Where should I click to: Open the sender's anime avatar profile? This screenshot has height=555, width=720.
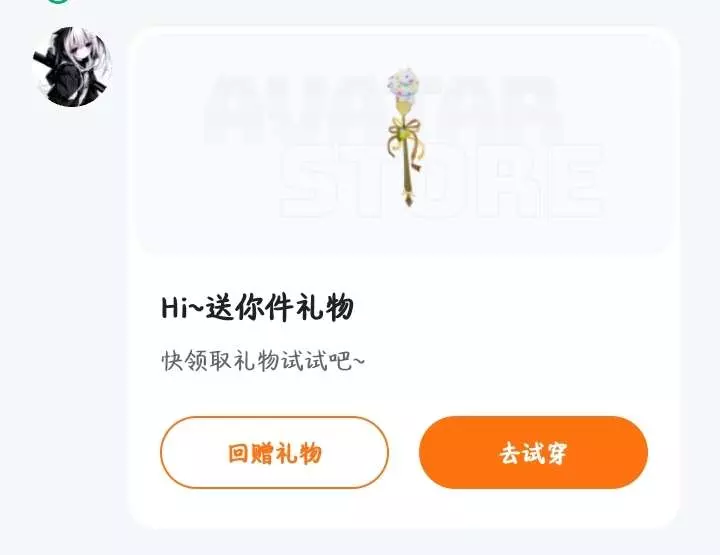pos(72,67)
